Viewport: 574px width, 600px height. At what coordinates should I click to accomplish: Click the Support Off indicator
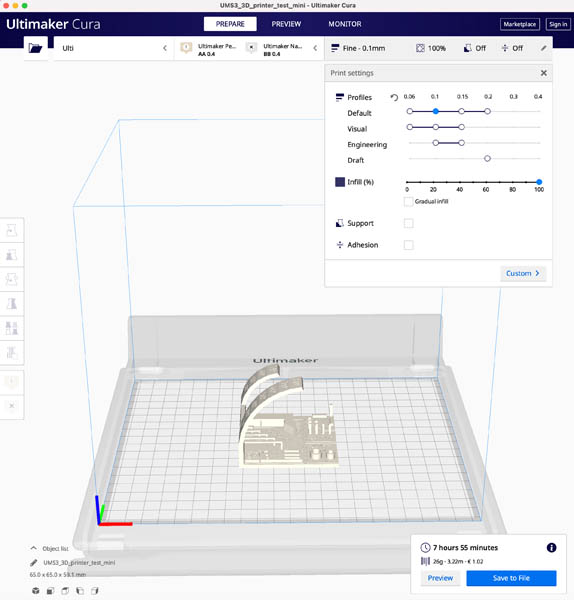pyautogui.click(x=475, y=48)
